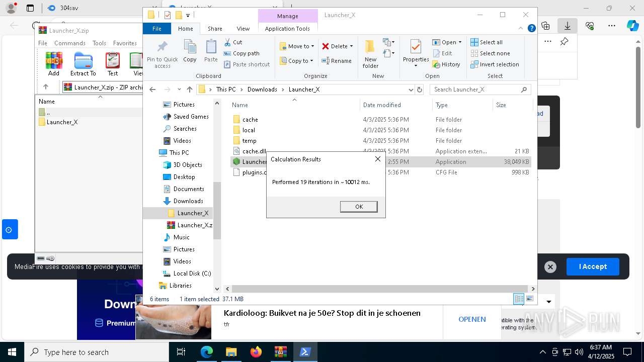Viewport: 644px width, 362px height.
Task: Click OPENEN on the ad banner
Action: [472, 319]
